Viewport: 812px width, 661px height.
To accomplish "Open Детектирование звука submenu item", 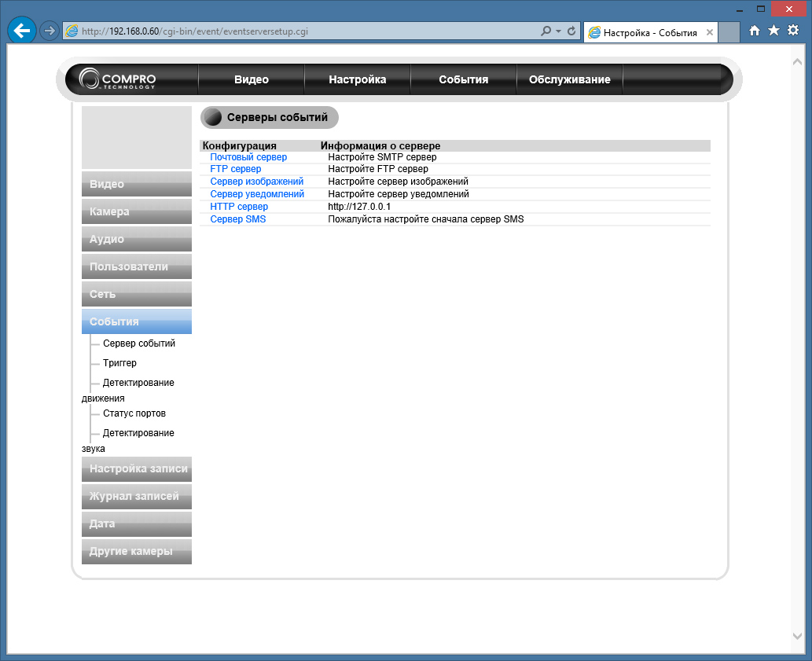I will pos(138,433).
